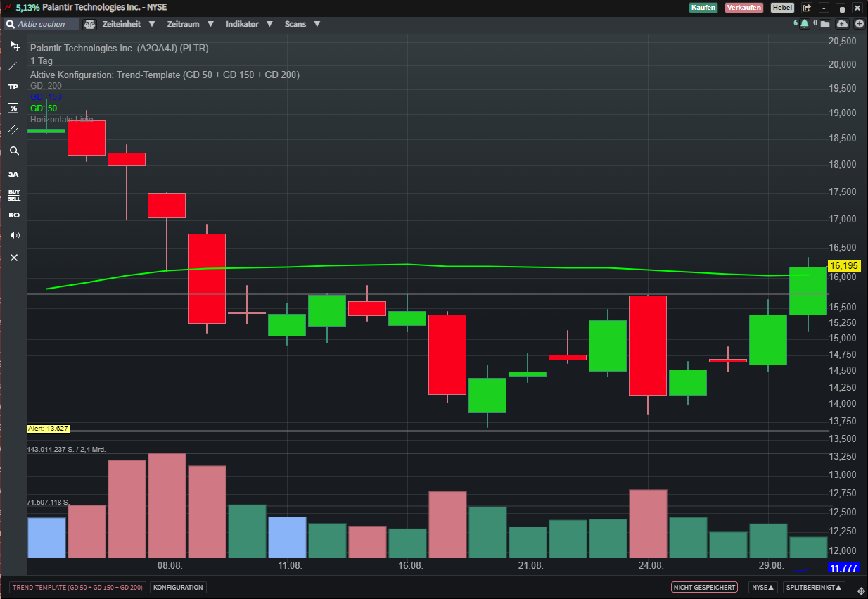
Task: Click the 16.08. date label
Action: click(x=411, y=566)
